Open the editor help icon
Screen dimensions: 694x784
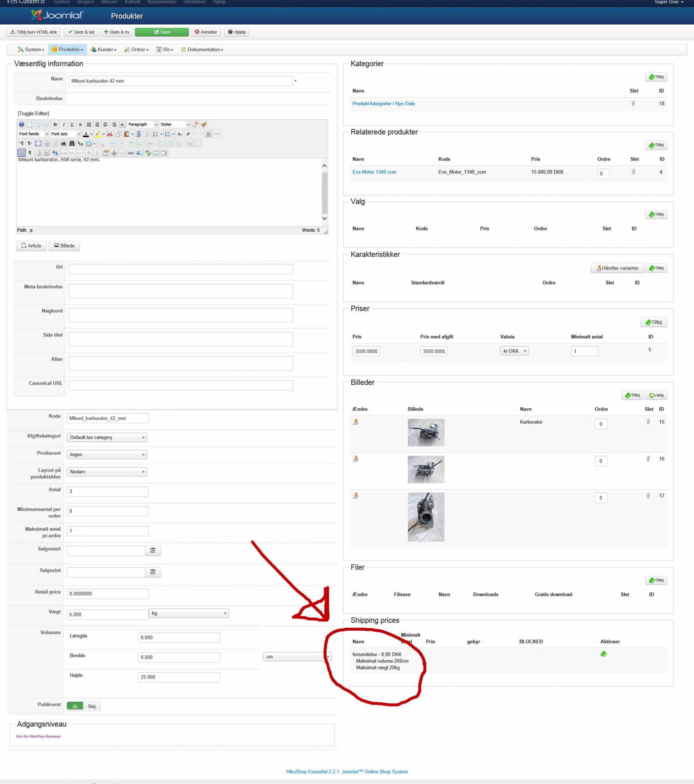pyautogui.click(x=22, y=124)
